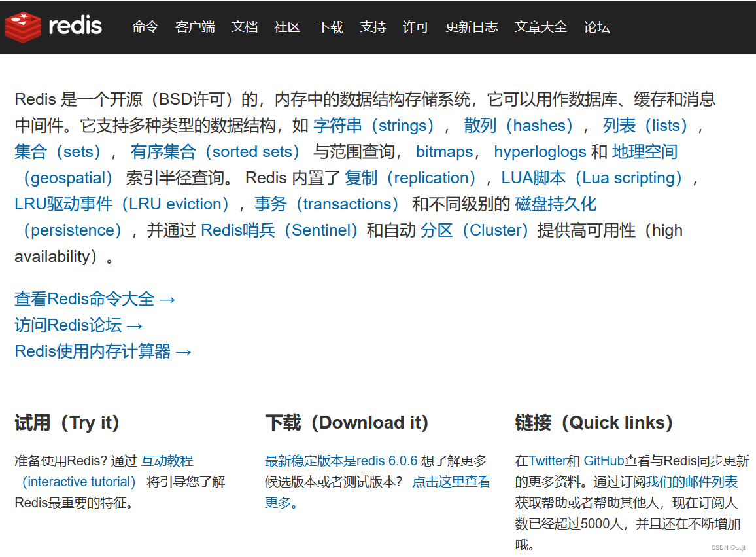
Task: Click the hyperloglogs link
Action: click(540, 152)
